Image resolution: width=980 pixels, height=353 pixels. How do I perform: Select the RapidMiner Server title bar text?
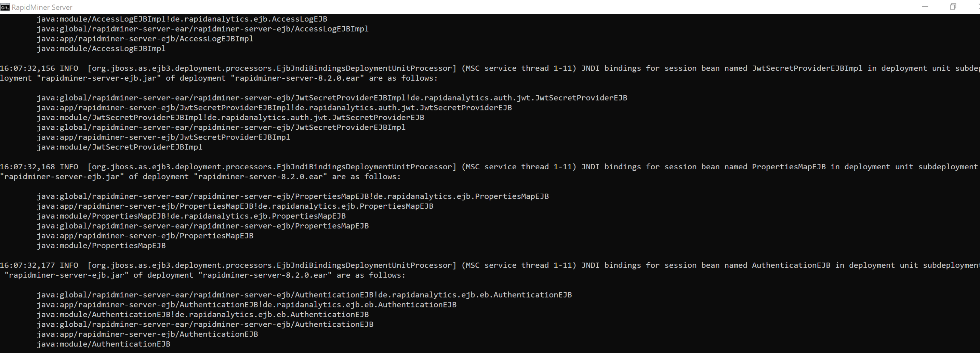(42, 7)
